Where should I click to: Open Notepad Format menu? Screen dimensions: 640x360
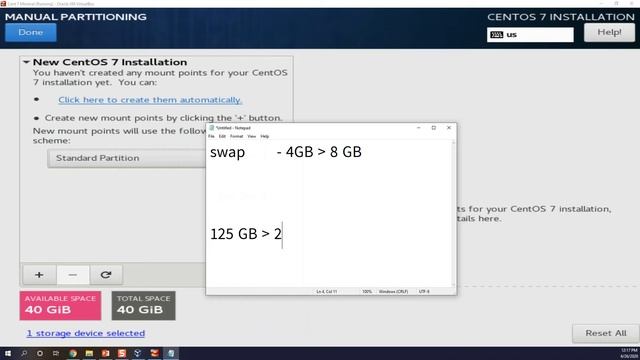pyautogui.click(x=236, y=136)
